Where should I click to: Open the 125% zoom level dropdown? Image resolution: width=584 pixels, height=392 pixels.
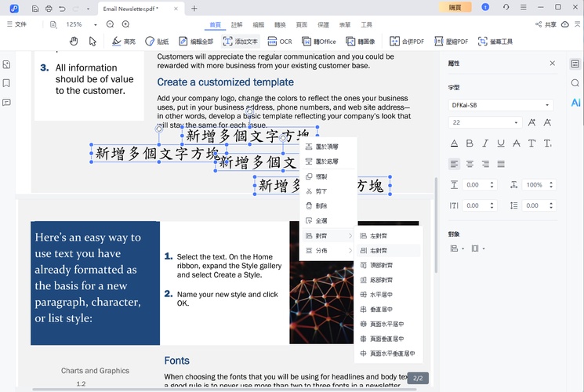tap(78, 24)
